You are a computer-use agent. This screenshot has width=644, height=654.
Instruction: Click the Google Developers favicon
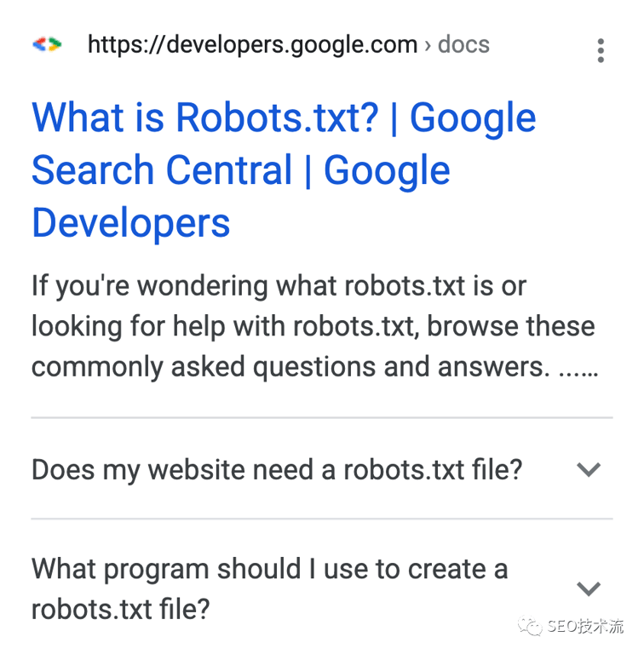(x=47, y=44)
